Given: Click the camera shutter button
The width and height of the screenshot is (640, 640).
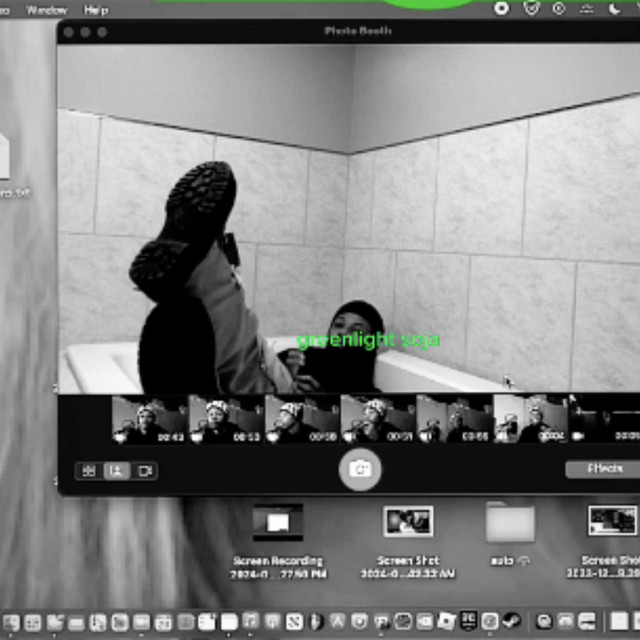Looking at the screenshot, I should pos(360,469).
